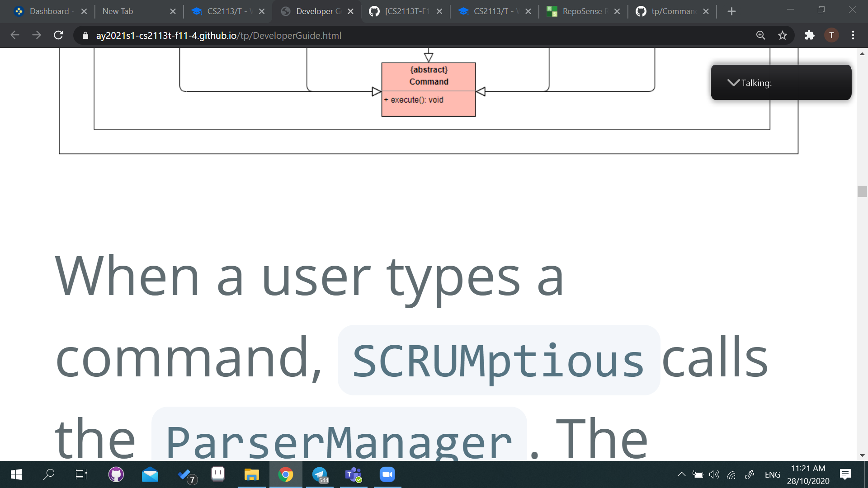Click the scrollbar up arrow

pos(862,53)
